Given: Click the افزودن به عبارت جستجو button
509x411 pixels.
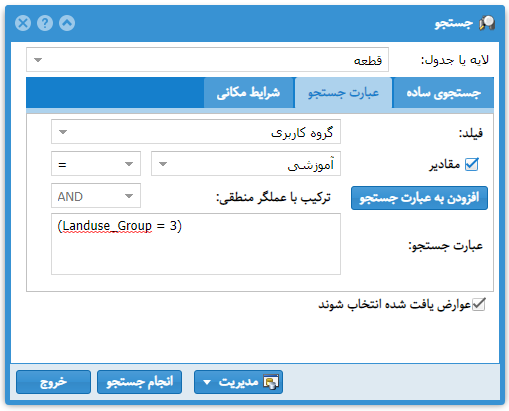Looking at the screenshot, I should point(419,198).
